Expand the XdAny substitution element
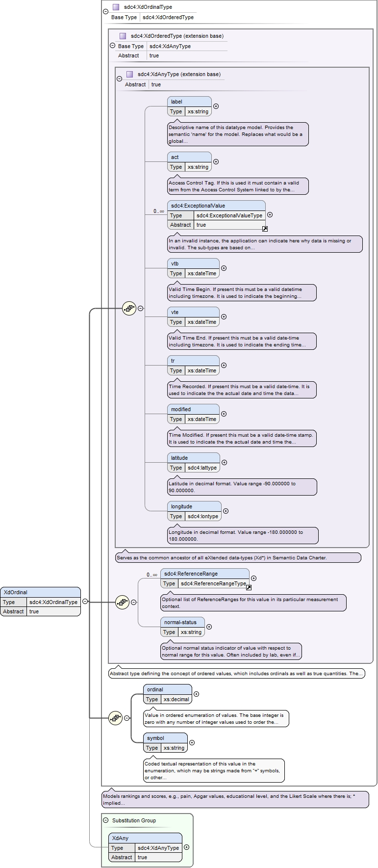Viewport: 378px width, 868px height. pos(186,847)
